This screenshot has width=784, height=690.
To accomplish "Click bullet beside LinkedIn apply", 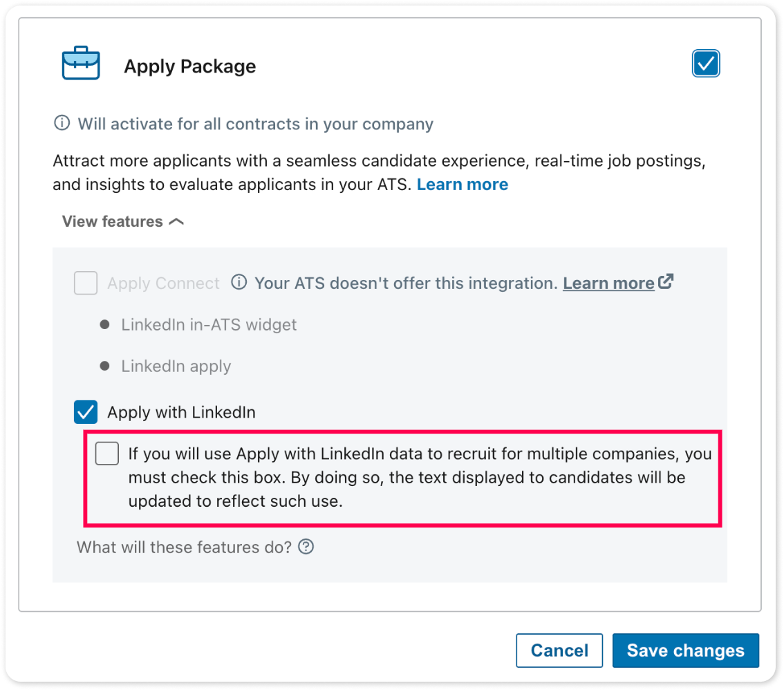I will point(104,366).
